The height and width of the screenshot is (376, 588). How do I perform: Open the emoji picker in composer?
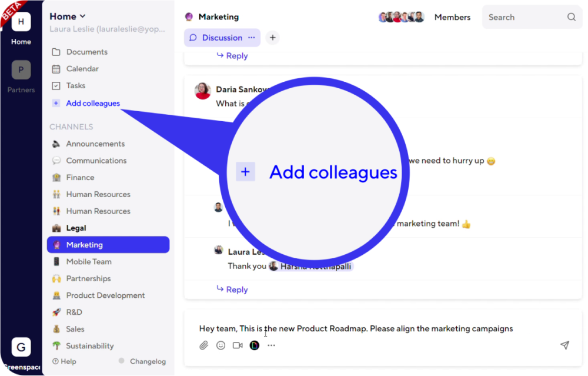[x=220, y=345]
